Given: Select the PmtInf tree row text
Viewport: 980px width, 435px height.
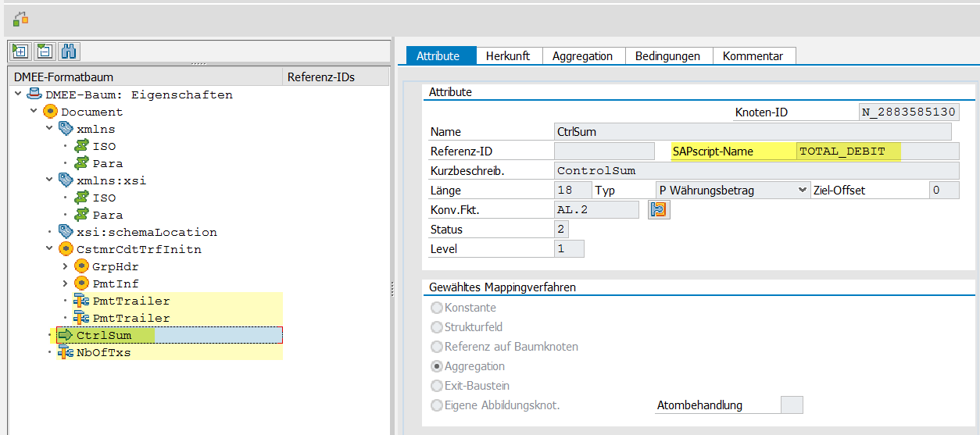Looking at the screenshot, I should pos(116,283).
